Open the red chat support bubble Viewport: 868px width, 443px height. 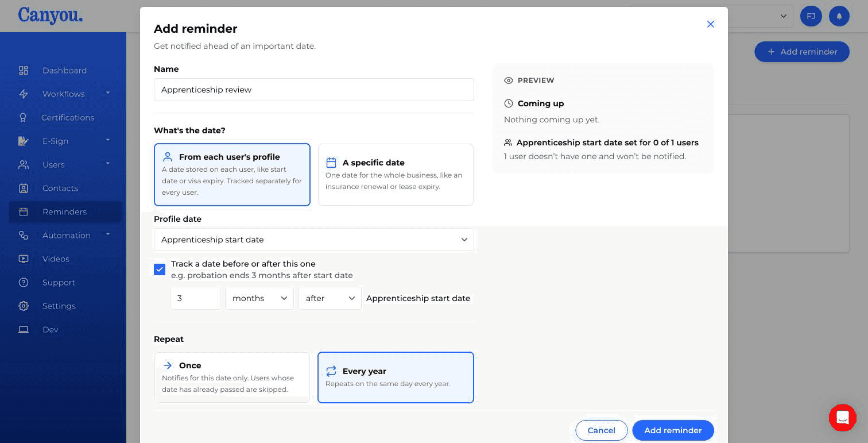point(842,417)
